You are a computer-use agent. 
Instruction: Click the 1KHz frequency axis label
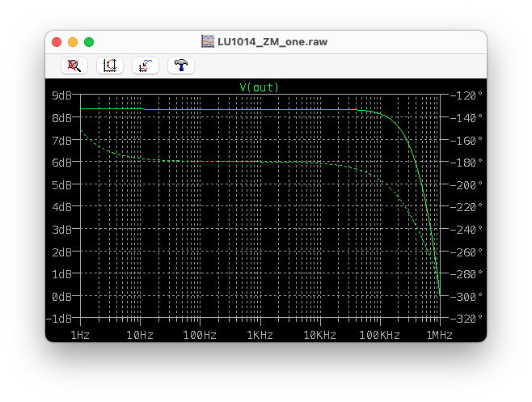tap(260, 336)
